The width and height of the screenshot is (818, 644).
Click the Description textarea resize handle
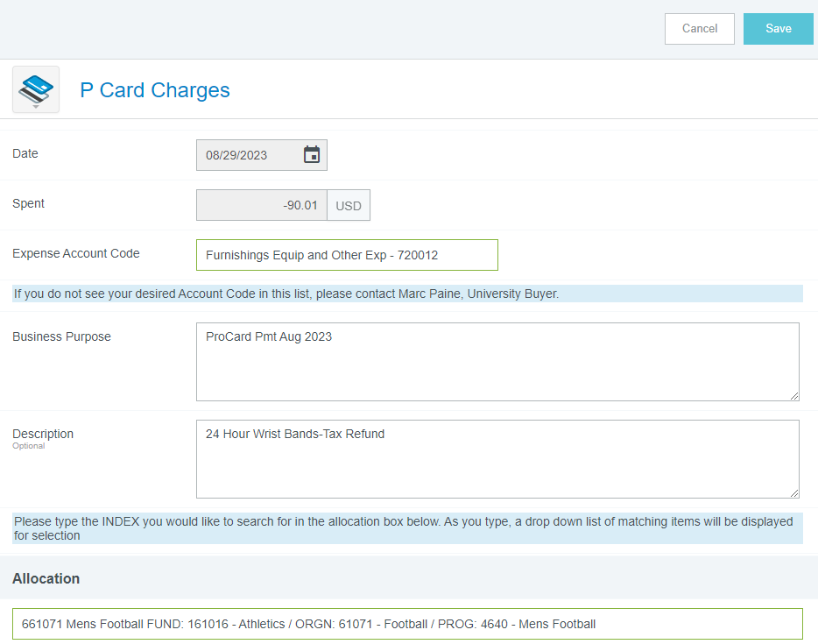click(x=794, y=493)
